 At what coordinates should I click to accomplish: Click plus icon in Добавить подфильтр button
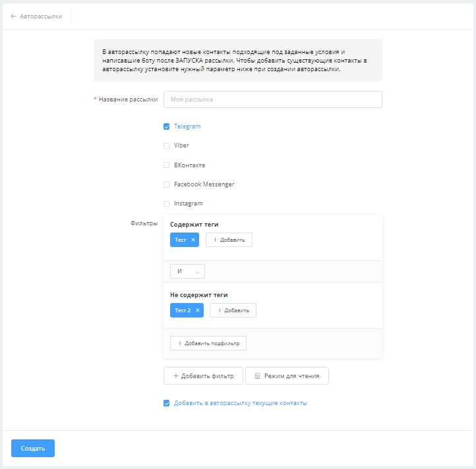179,343
